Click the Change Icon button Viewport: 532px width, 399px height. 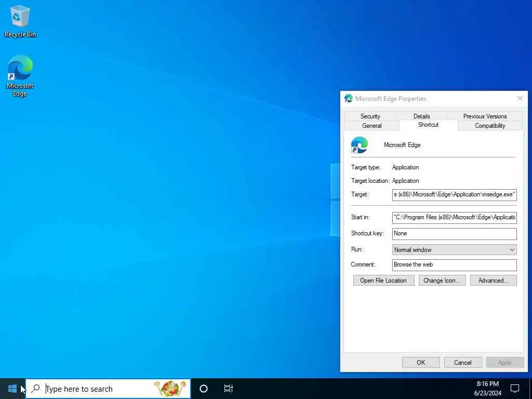point(442,281)
